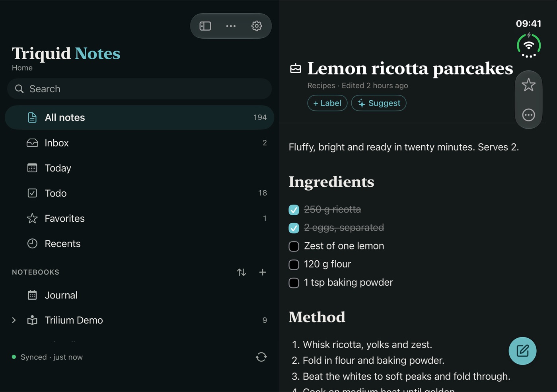Uncheck the 250 g ricotta checkbox
Viewport: 557px width, 392px height.
[x=294, y=210]
